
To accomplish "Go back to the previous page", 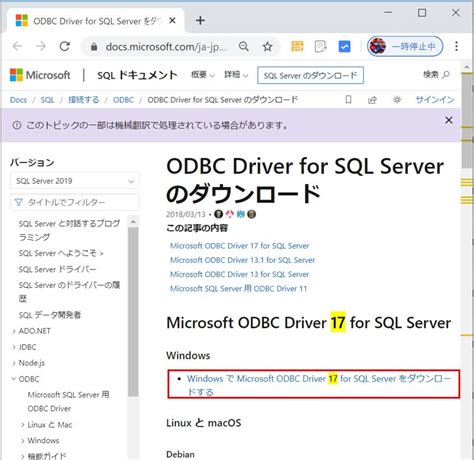I will pos(17,46).
